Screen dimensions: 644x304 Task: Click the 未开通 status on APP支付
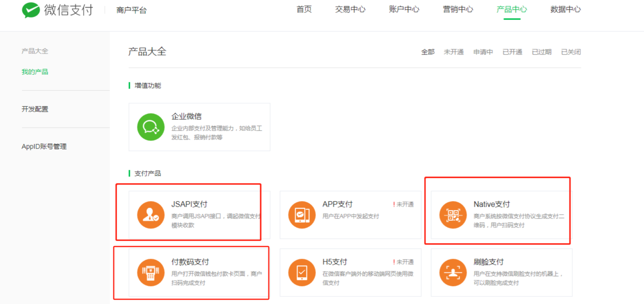pyautogui.click(x=405, y=204)
